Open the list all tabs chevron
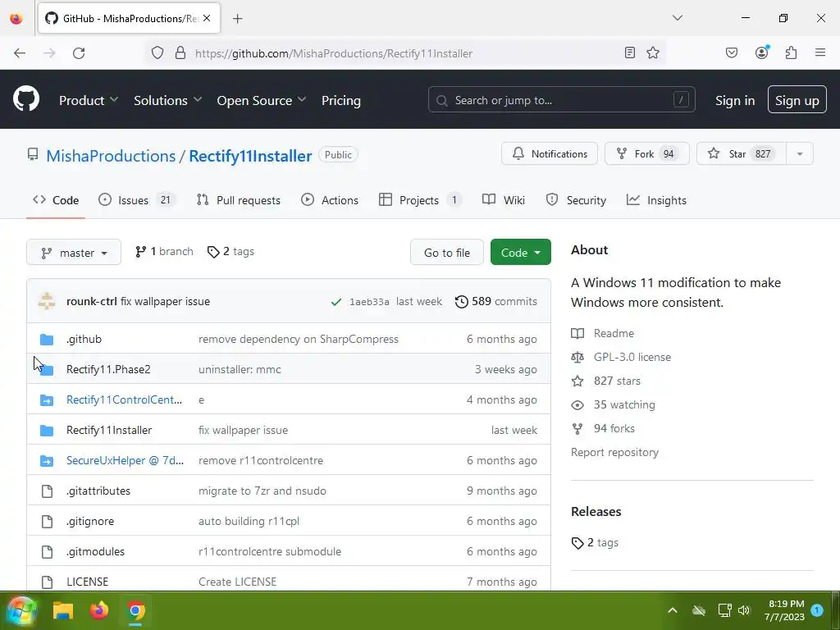The width and height of the screenshot is (840, 630). 678,18
